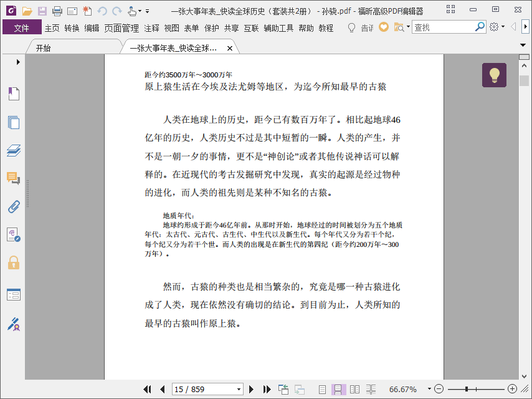Open the search options dropdown arrow
Image resolution: width=532 pixels, height=399 pixels.
click(408, 27)
